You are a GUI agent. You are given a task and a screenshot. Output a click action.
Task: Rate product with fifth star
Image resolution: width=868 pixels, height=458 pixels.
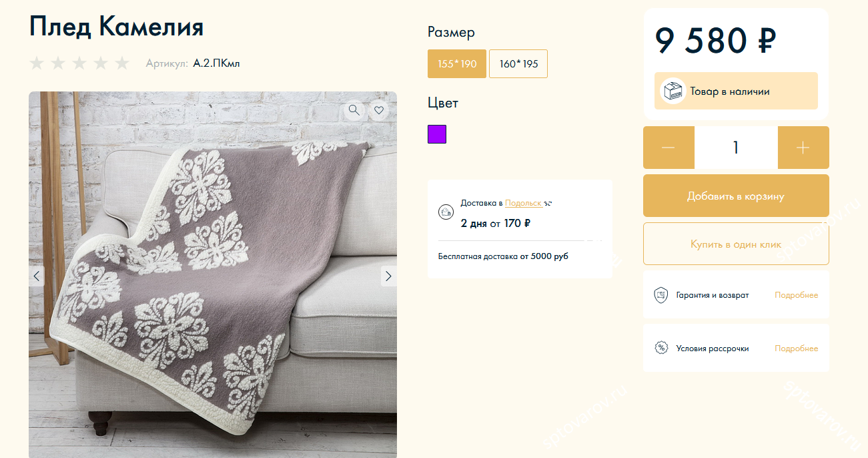(x=121, y=63)
